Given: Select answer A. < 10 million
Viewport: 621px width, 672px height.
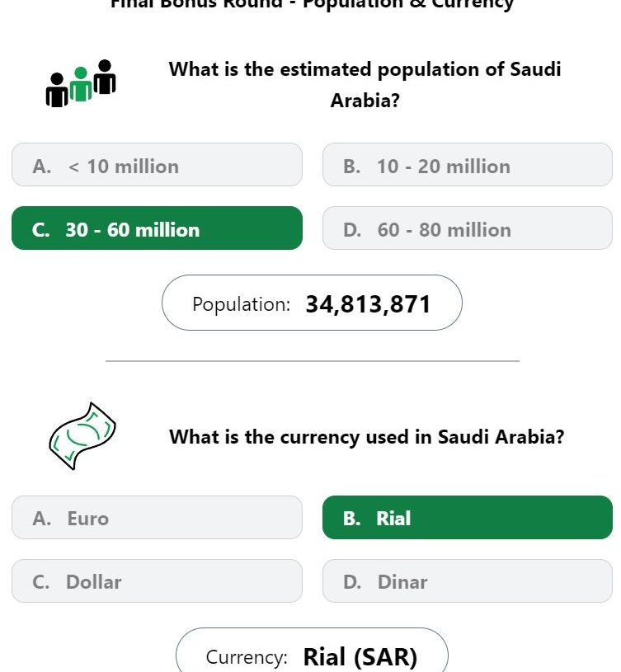Looking at the screenshot, I should pos(157,165).
